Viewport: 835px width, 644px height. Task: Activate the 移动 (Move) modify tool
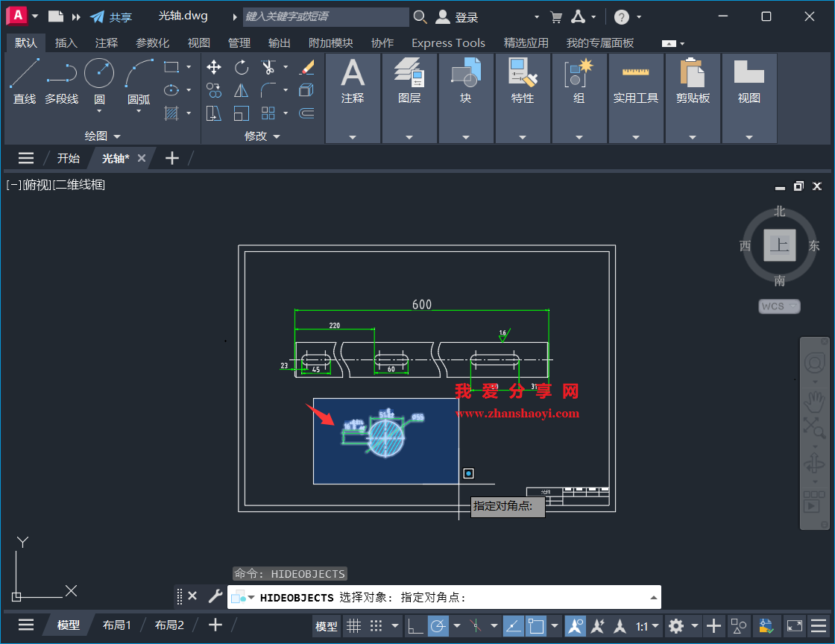coord(214,67)
